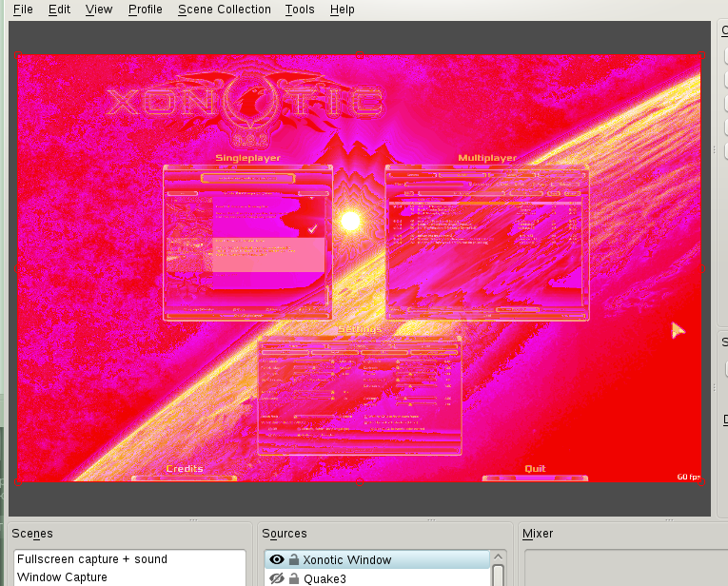Image resolution: width=728 pixels, height=586 pixels.
Task: Toggle the lock icon on Quake3 source
Action: (x=294, y=578)
